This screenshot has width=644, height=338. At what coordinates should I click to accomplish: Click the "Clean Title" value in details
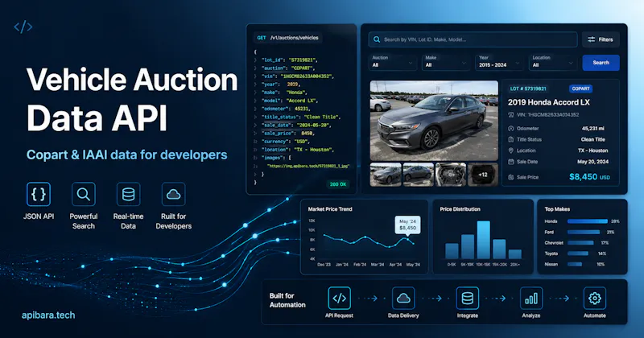593,140
